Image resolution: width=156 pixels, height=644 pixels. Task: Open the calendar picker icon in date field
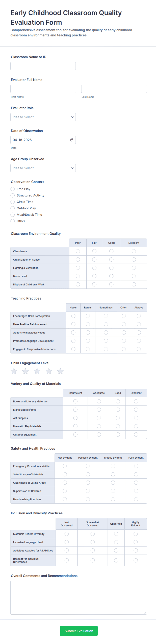click(72, 140)
